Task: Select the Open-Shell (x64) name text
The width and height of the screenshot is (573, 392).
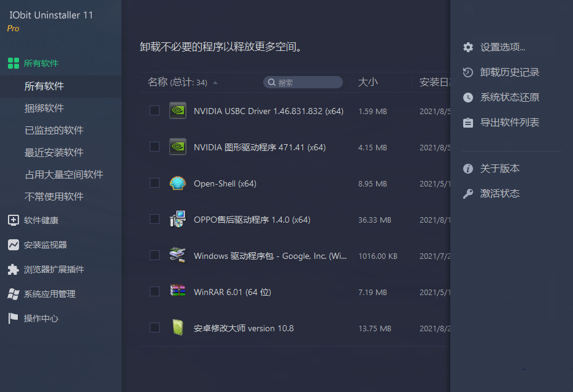Action: coord(225,183)
